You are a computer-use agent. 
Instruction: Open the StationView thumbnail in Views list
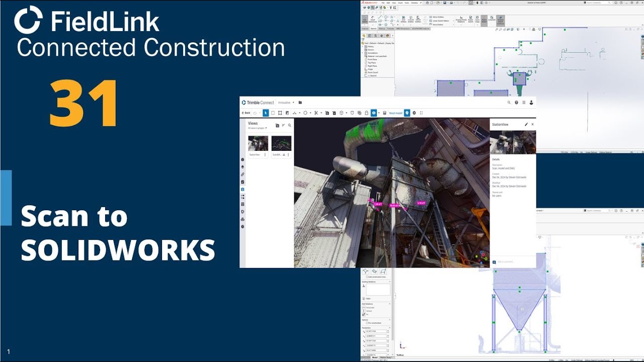(x=258, y=143)
